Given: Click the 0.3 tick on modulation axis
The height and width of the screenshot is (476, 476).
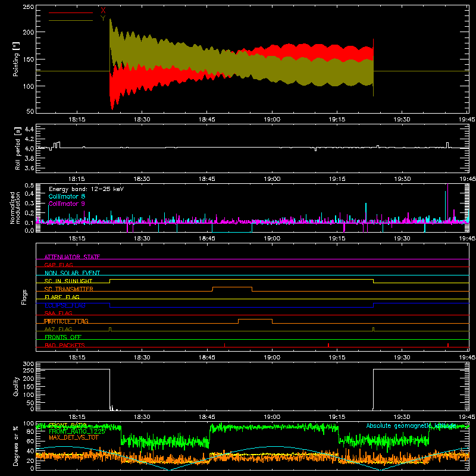Looking at the screenshot, I should [x=29, y=203].
